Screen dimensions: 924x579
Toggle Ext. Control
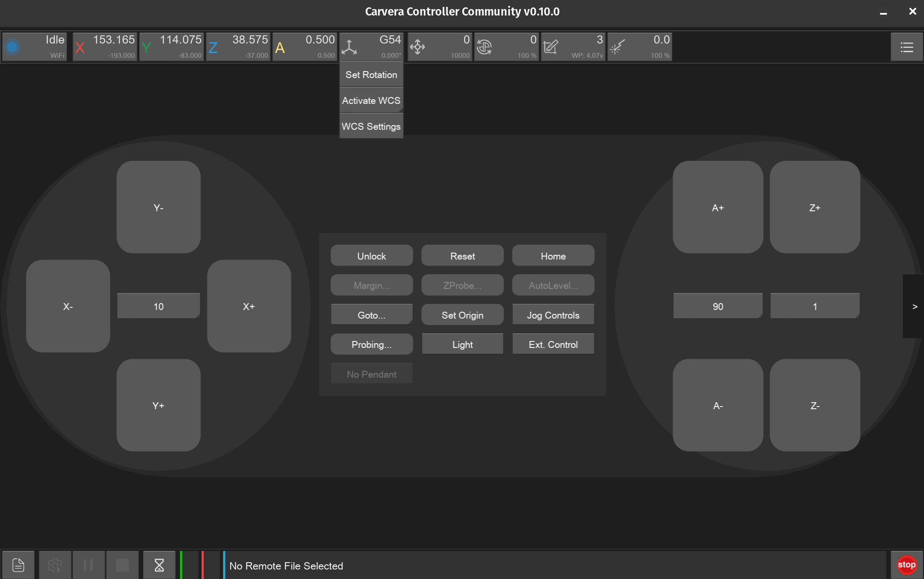click(x=553, y=344)
